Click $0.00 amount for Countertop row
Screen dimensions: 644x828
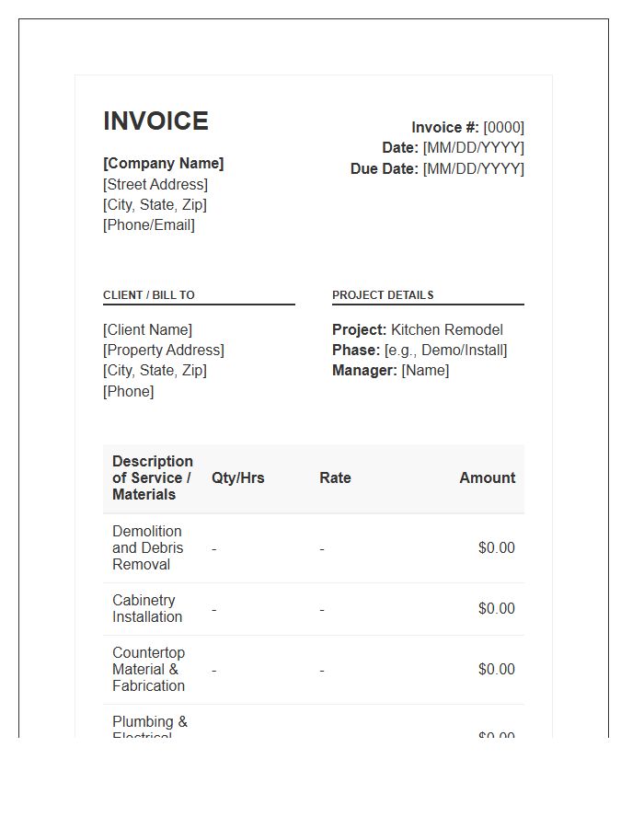(497, 669)
